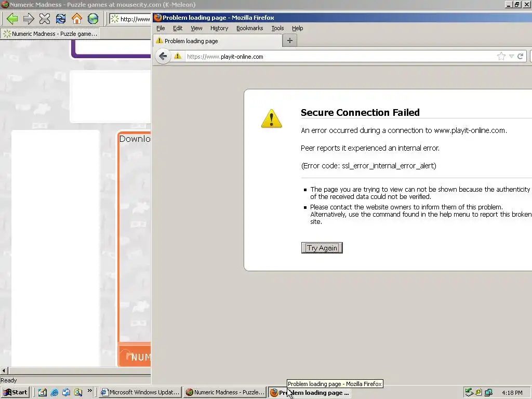Screen dimensions: 532x399
Task: Bookmark this page with the star icon
Action: point(501,56)
